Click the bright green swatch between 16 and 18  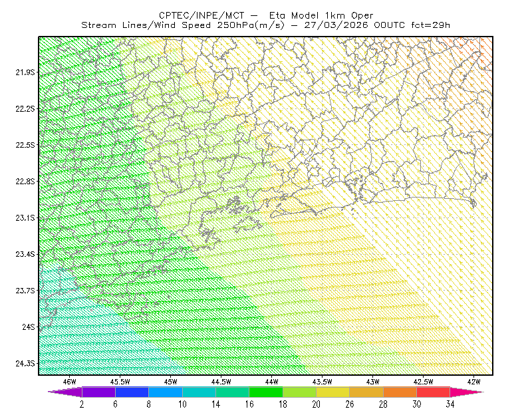pyautogui.click(x=266, y=392)
